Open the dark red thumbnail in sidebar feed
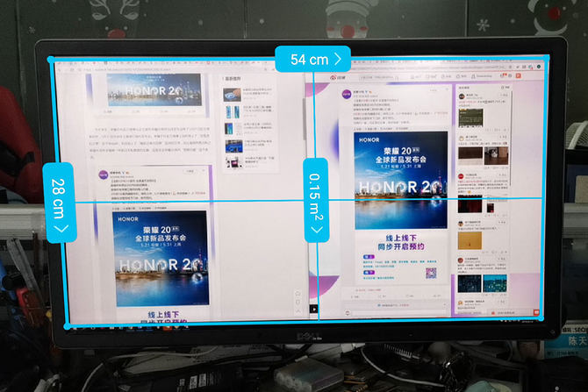This screenshot has width=588, height=392. tap(470, 204)
